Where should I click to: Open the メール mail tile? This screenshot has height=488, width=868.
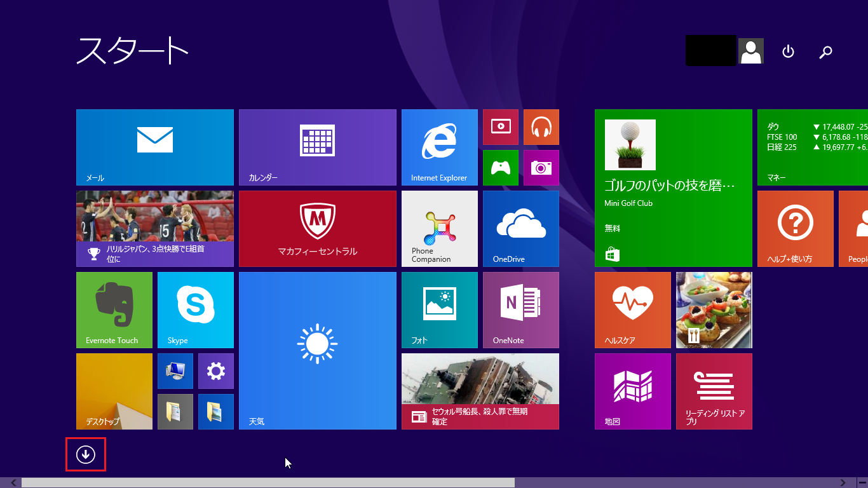[x=155, y=147]
